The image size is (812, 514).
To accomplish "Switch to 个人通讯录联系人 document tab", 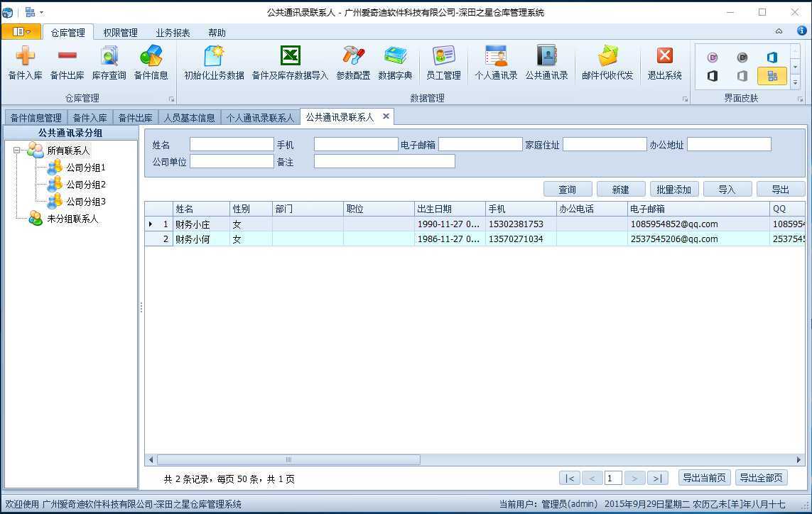I will 260,118.
